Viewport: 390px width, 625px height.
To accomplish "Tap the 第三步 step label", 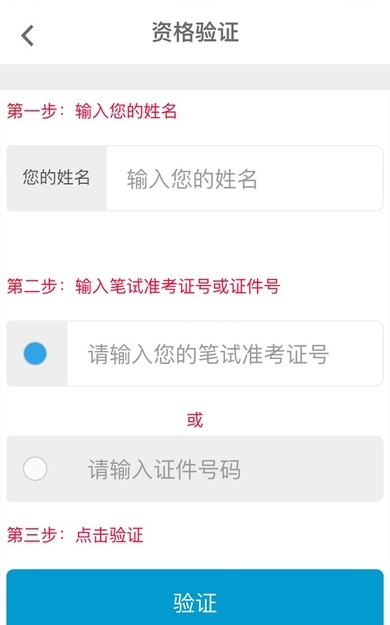I will click(32, 535).
